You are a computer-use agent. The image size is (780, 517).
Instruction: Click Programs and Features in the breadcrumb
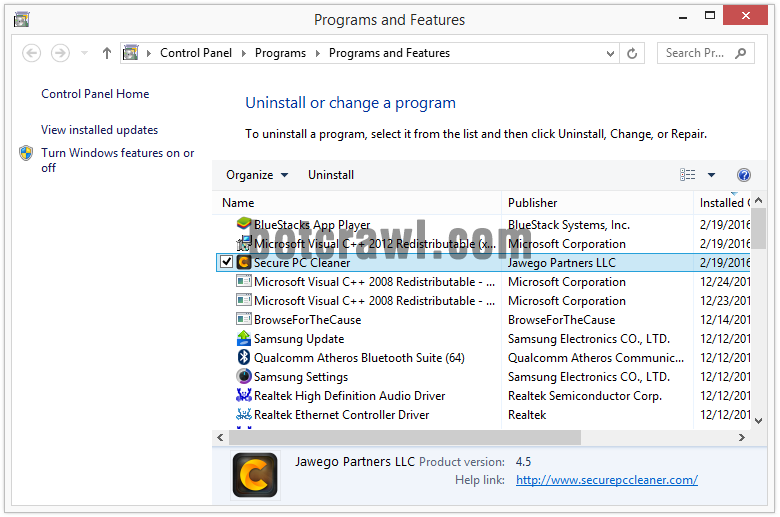389,53
